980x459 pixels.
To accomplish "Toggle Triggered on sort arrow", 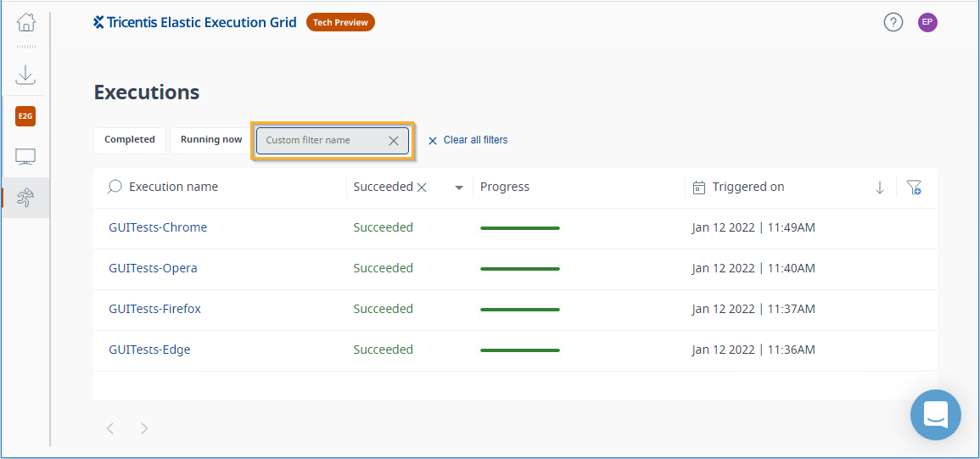I will pyautogui.click(x=880, y=187).
